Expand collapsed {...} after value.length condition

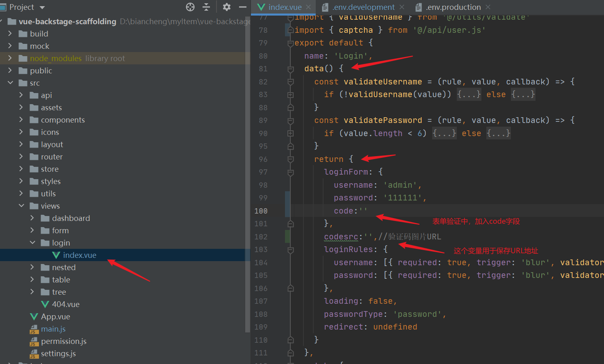tap(444, 133)
